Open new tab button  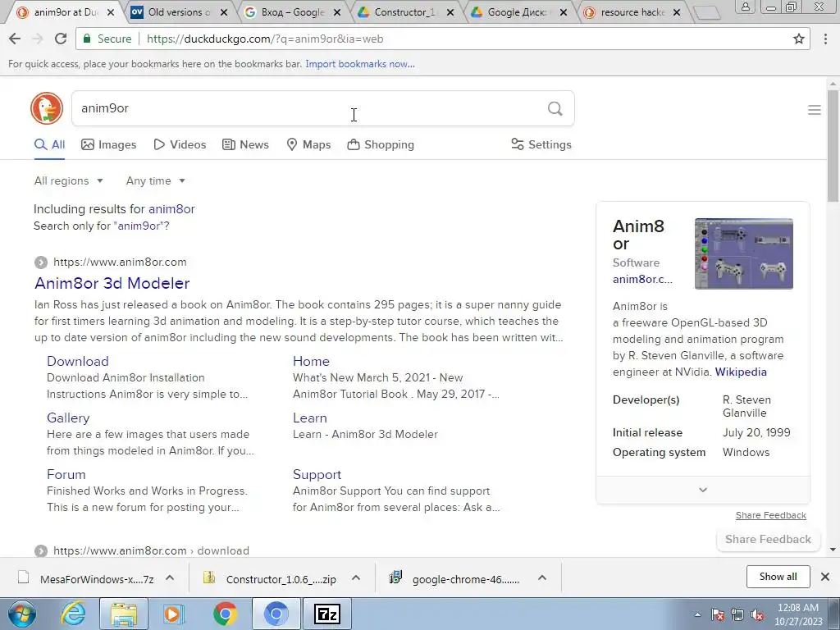[x=708, y=13]
